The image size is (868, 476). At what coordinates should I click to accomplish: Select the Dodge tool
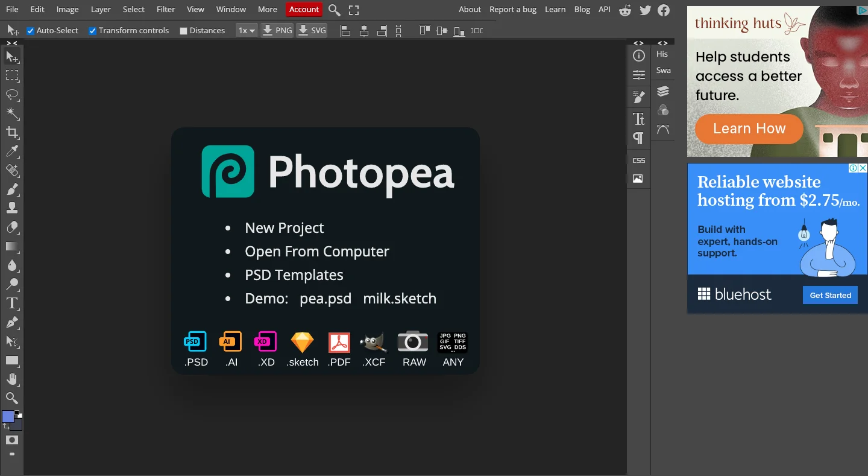(x=11, y=285)
